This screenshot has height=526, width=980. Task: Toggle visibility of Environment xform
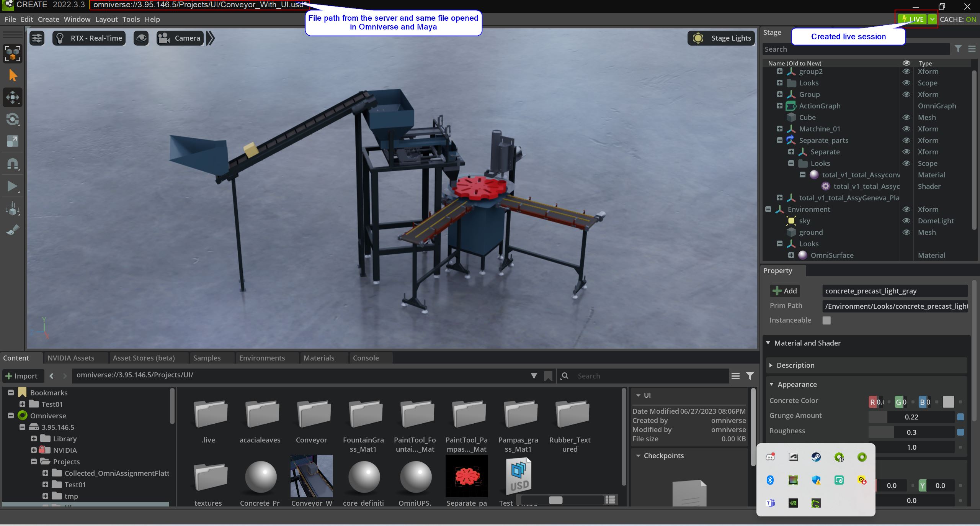tap(906, 209)
